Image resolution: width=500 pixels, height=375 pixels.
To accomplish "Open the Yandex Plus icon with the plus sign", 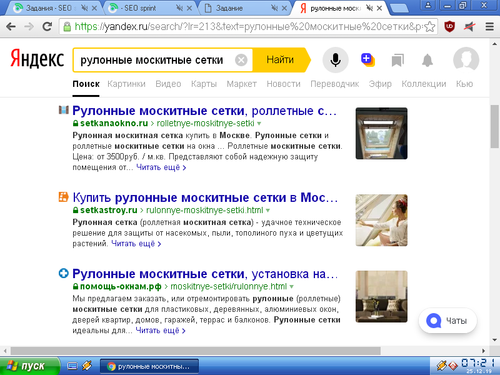I will pos(367,60).
